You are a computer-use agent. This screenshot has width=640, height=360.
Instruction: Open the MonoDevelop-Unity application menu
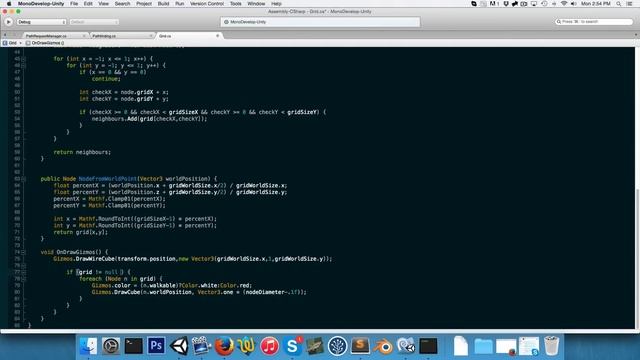(41, 4)
